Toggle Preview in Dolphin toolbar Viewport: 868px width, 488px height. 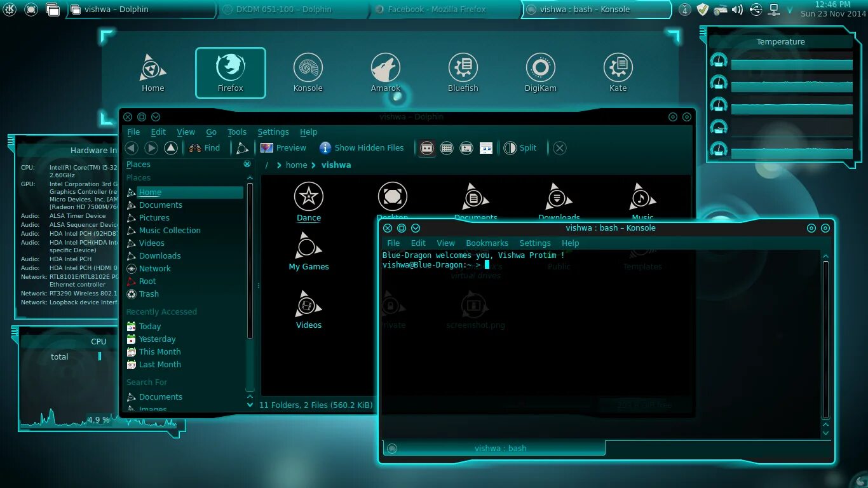[283, 148]
